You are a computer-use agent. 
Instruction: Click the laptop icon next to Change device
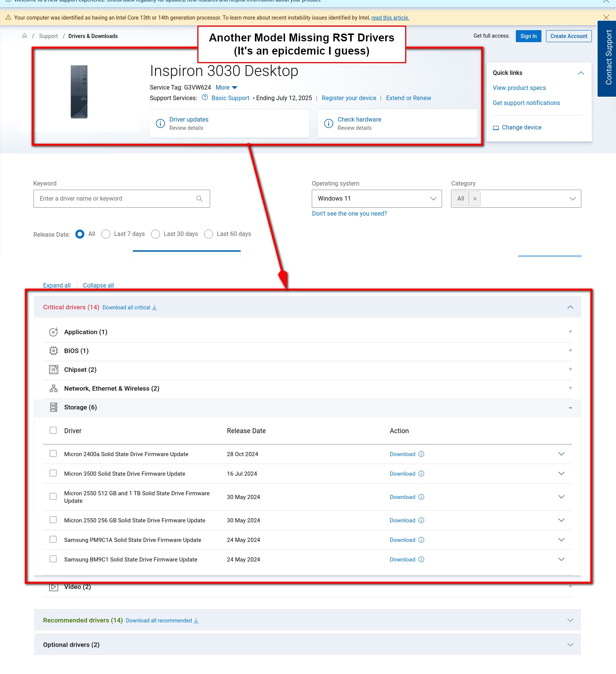496,128
